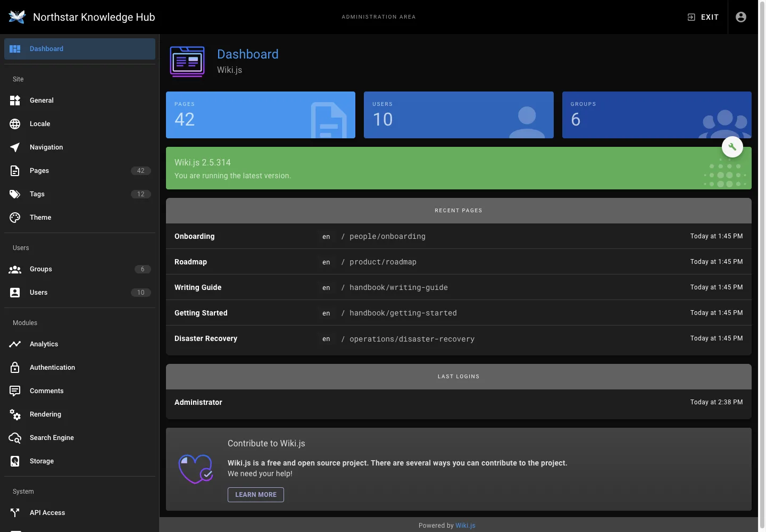Open the Users stats card showing 10

coord(459,115)
